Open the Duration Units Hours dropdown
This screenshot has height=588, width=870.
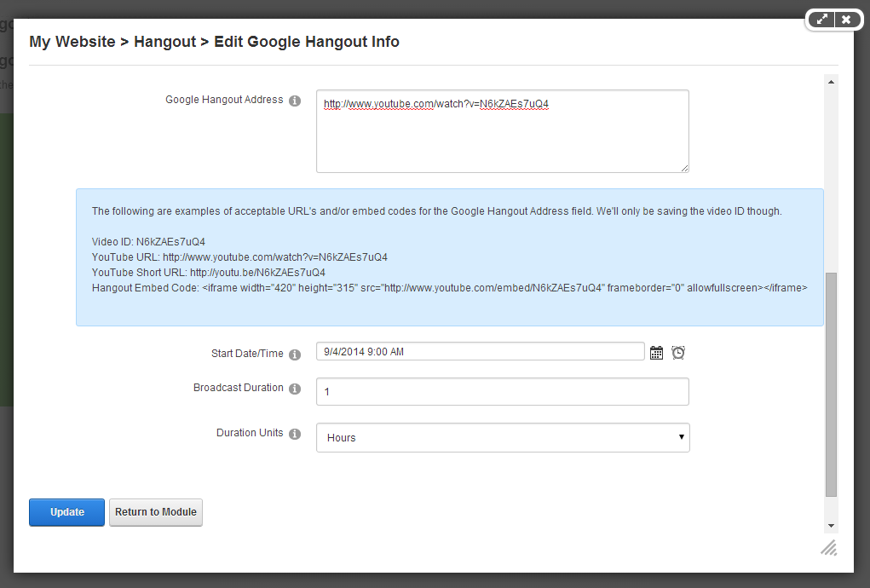(503, 438)
